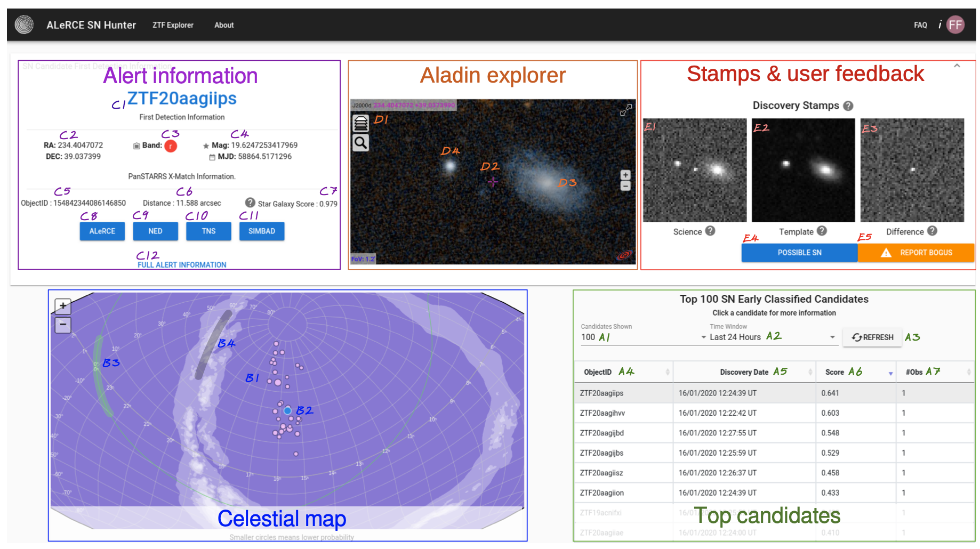Toggle Aladin fullscreen expand icon

click(x=626, y=109)
